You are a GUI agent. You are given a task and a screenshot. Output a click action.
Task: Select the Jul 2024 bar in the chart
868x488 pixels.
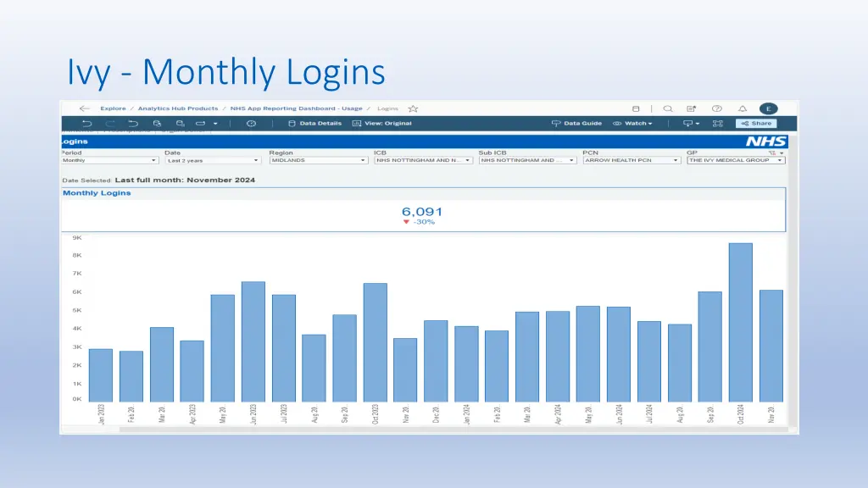tap(648, 362)
